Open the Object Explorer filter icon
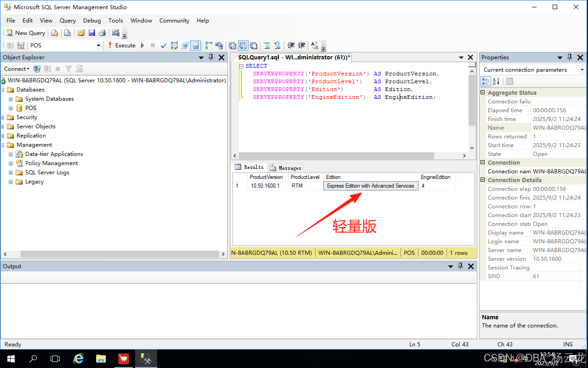This screenshot has width=588, height=368. 68,69
